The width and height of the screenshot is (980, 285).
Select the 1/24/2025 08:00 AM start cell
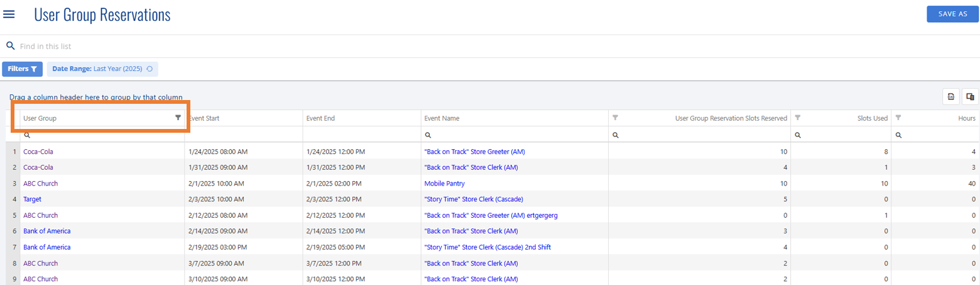244,152
